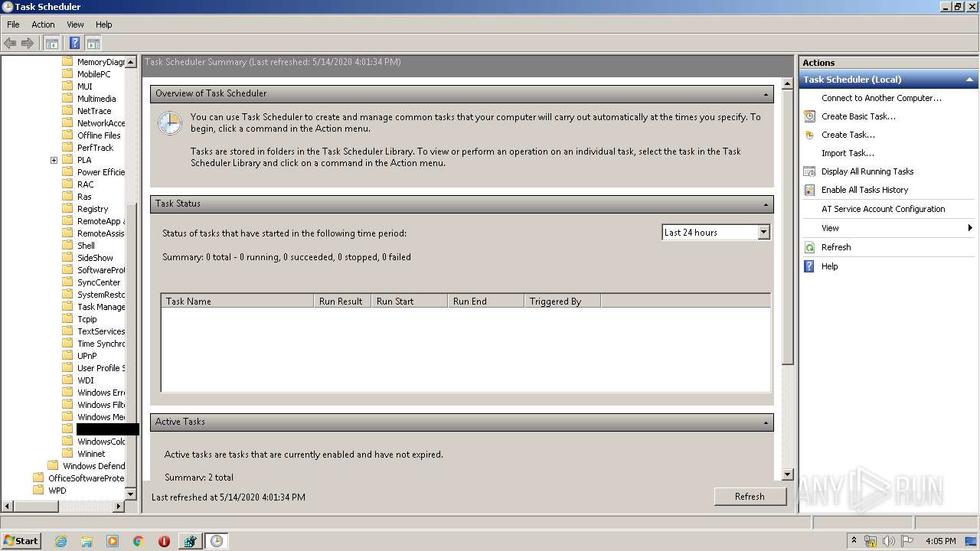
Task: Toggle Show/Hide Console Tree toolbar icon
Action: 51,43
